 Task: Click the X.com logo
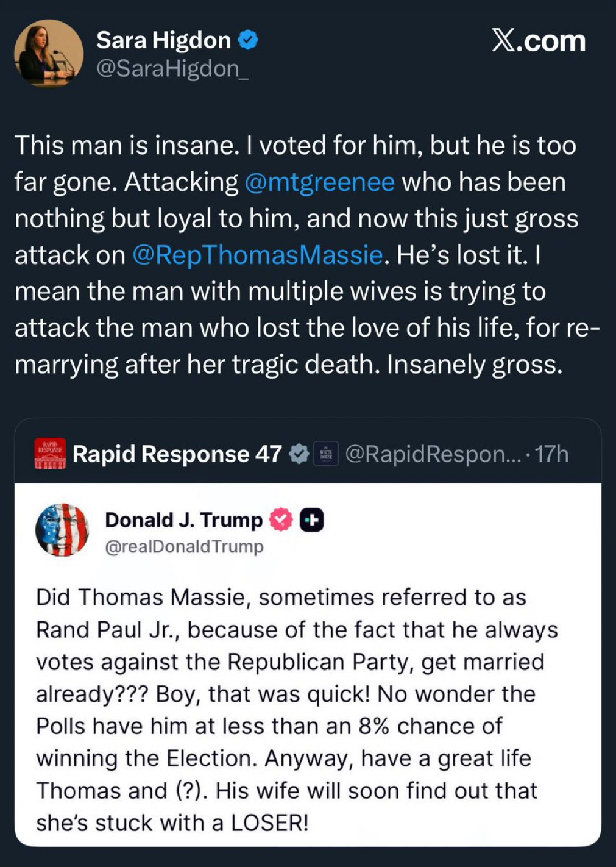(538, 41)
